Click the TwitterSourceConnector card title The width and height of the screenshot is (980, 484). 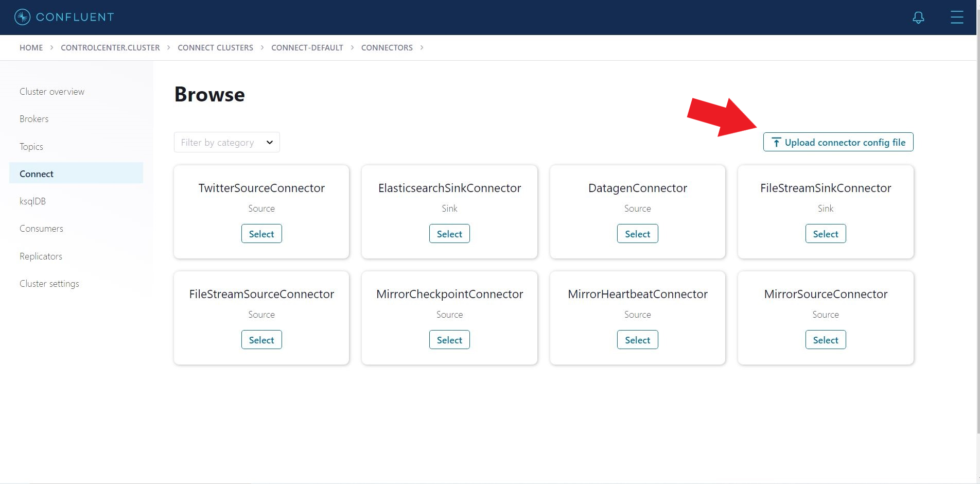[x=261, y=188]
